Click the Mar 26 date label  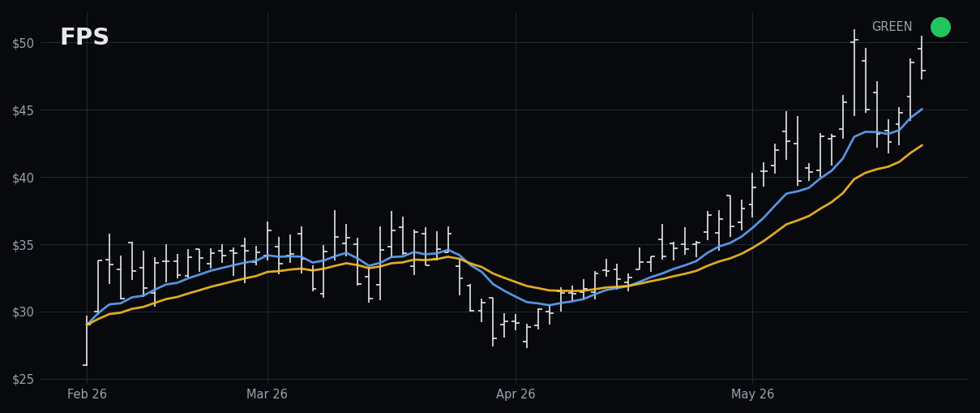[x=267, y=394]
